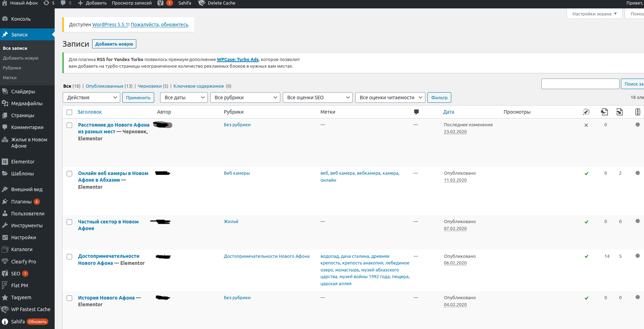Switch to 'Черновики' filter tab
The image size is (644, 329).
[x=150, y=86]
